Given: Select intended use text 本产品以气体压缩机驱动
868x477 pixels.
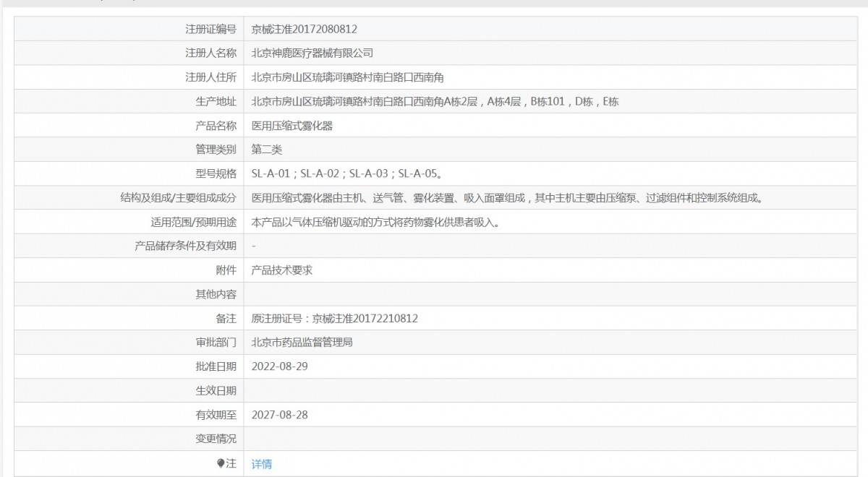Looking at the screenshot, I should pyautogui.click(x=375, y=222).
